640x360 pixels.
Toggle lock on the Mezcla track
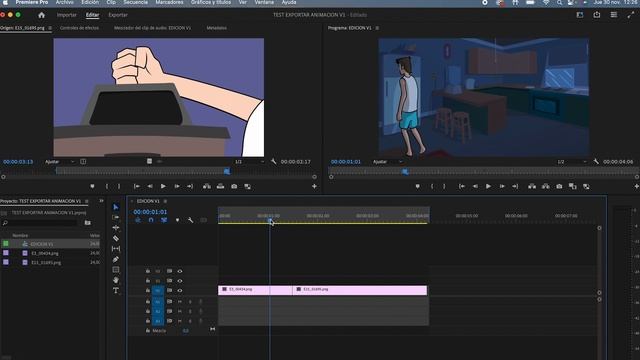[148, 331]
